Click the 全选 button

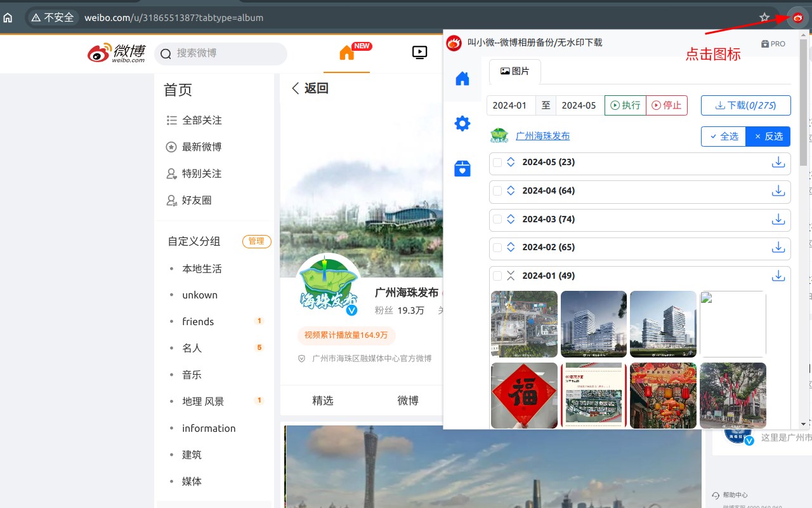(x=724, y=137)
